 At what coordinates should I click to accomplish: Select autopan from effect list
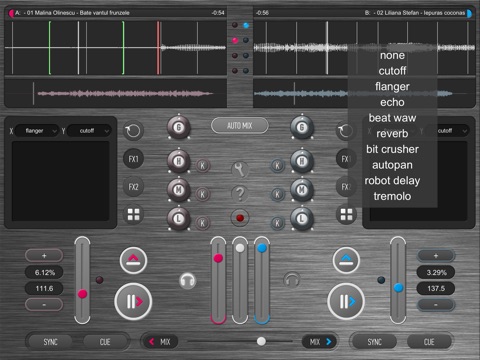tap(392, 165)
